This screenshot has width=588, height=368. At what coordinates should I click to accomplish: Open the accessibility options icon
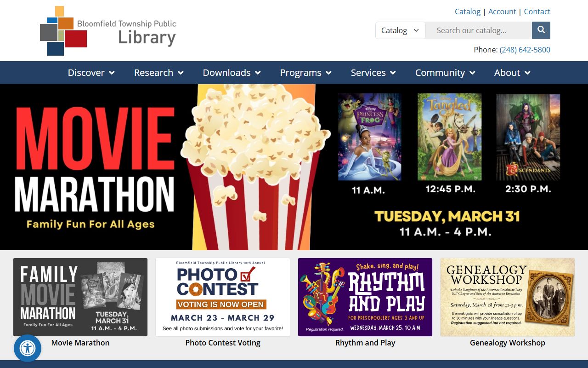coord(28,348)
